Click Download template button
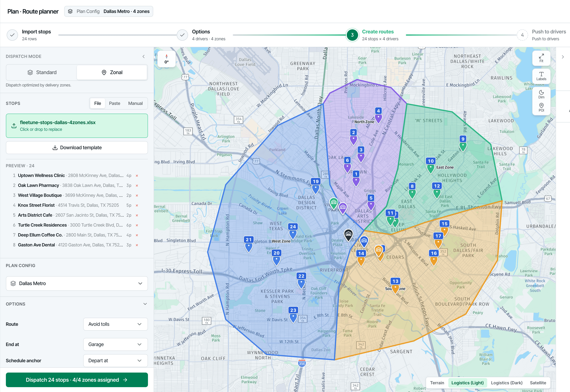This screenshot has width=570, height=392. [x=77, y=148]
